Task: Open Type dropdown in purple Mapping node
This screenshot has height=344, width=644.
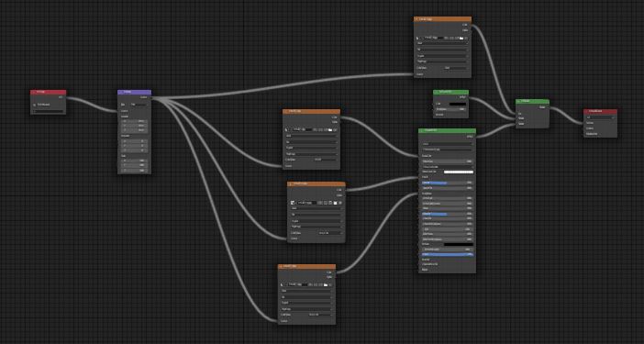Action: click(x=139, y=105)
